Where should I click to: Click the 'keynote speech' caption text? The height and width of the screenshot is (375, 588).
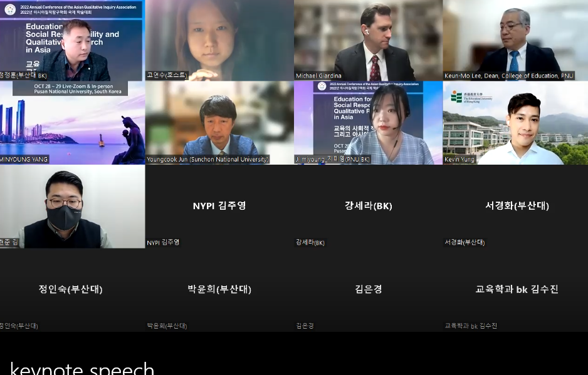tap(82, 368)
